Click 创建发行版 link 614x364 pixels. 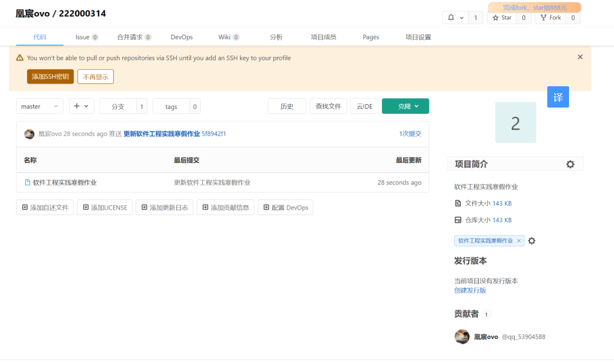click(470, 290)
